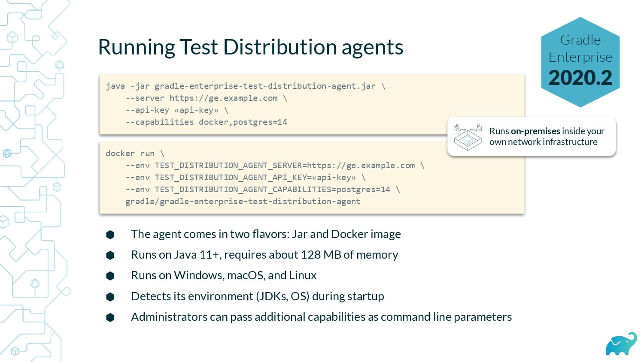Click '--capabilities docker,postgres=14' line
Image resolution: width=644 pixels, height=362 pixels.
(206, 122)
